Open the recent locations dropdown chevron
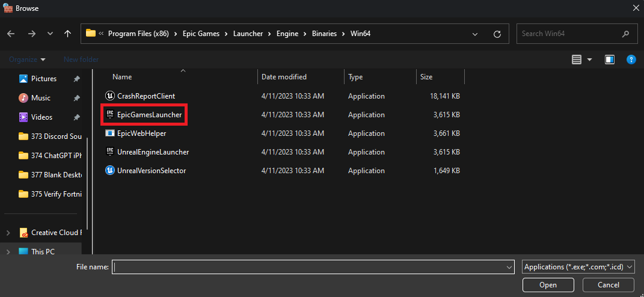Image resolution: width=644 pixels, height=297 pixels. click(x=50, y=34)
